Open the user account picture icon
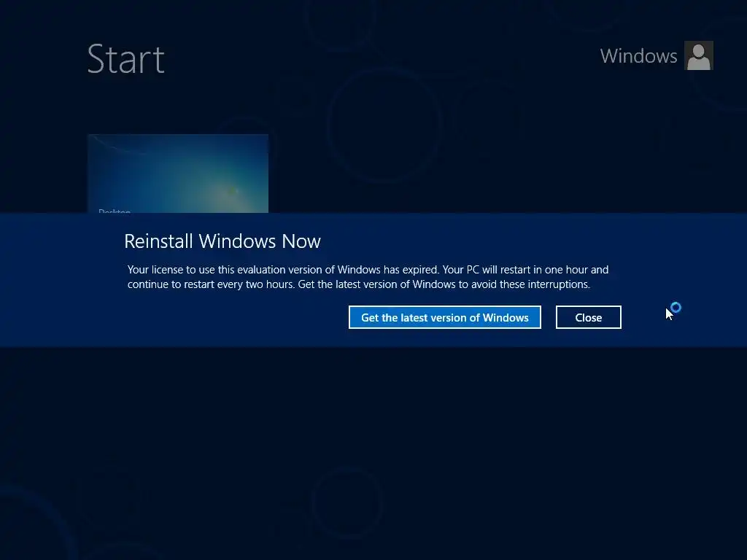 [x=698, y=55]
